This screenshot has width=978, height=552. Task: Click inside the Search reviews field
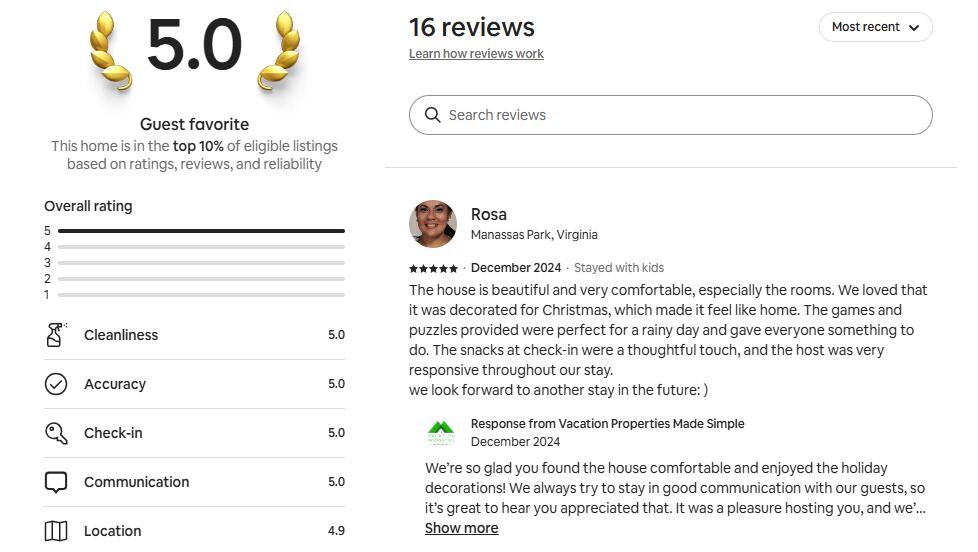point(680,115)
